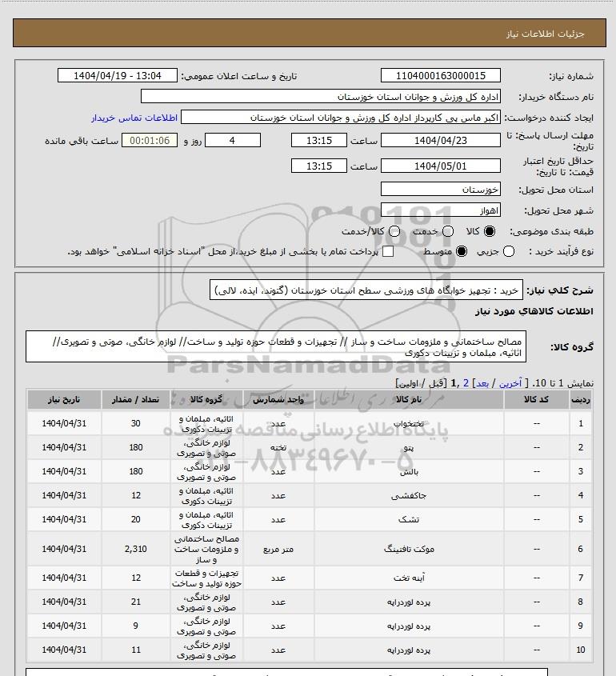Click the remaining time field 00:01:06

[150, 140]
